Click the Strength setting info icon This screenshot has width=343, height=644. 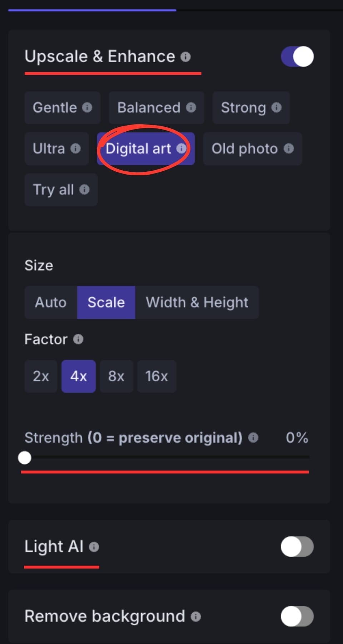253,438
